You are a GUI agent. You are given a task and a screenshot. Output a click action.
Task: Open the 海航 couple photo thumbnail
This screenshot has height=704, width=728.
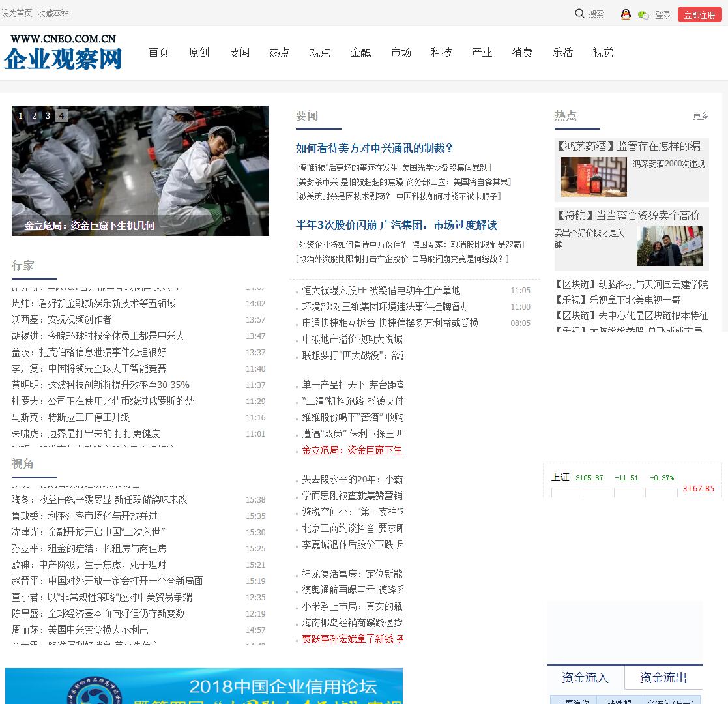click(x=669, y=246)
